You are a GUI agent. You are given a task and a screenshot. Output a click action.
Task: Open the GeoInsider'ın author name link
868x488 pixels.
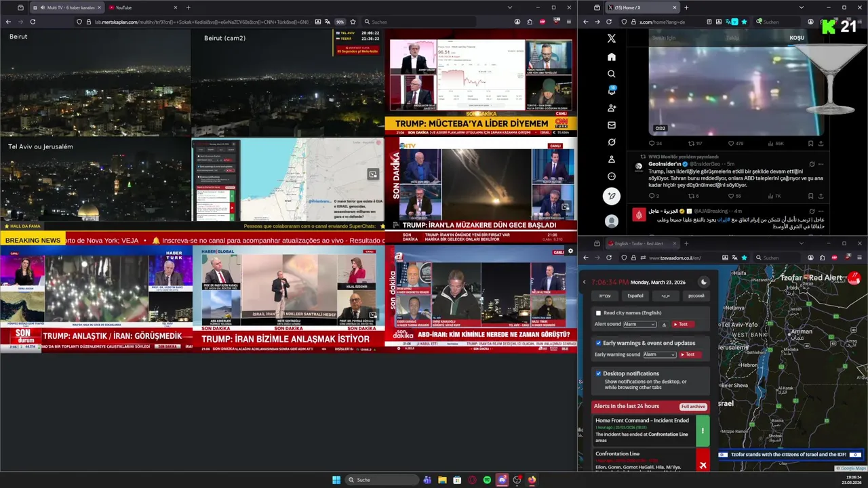point(665,164)
